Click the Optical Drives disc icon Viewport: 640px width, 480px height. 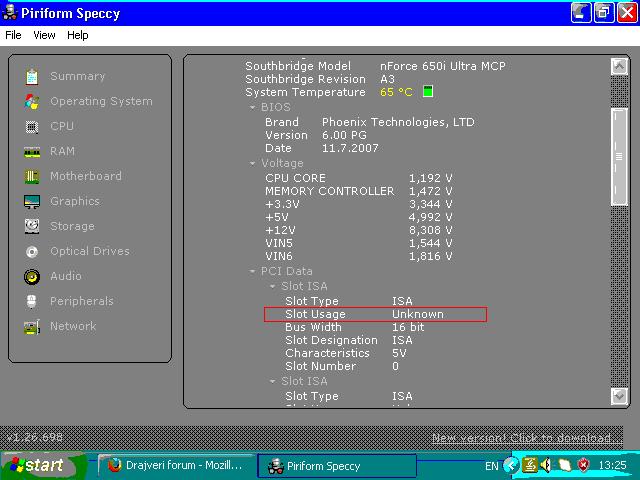[32, 252]
